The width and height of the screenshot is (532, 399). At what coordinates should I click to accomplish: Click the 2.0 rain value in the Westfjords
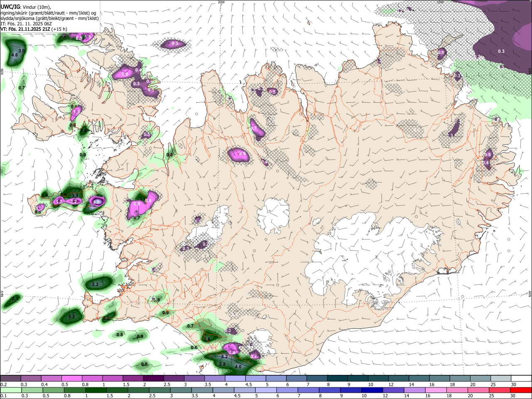[84, 131]
